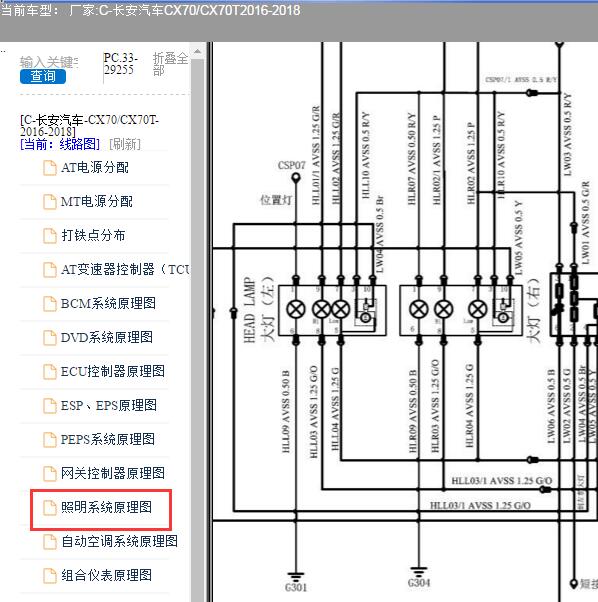Click the file icon beside 照明系统原理图
598x602 pixels.
(50, 508)
